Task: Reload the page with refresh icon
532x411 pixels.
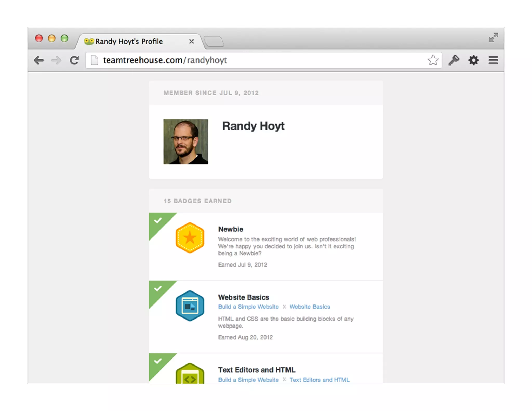Action: point(74,61)
